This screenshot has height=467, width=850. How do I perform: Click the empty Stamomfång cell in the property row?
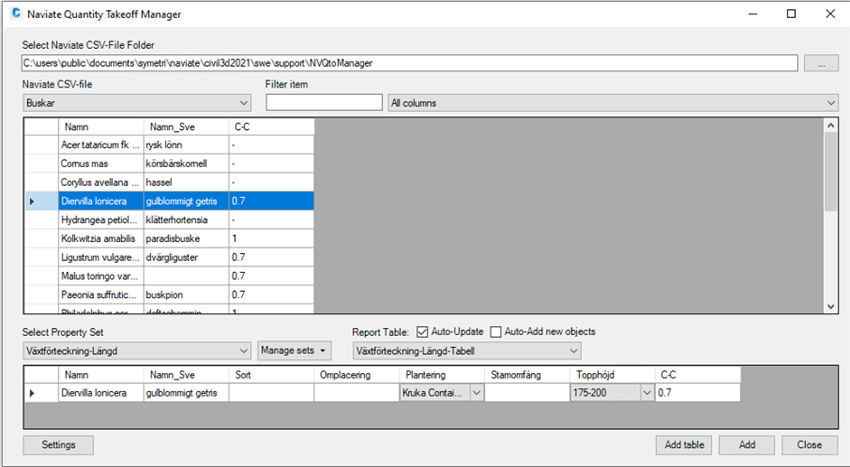pyautogui.click(x=527, y=393)
